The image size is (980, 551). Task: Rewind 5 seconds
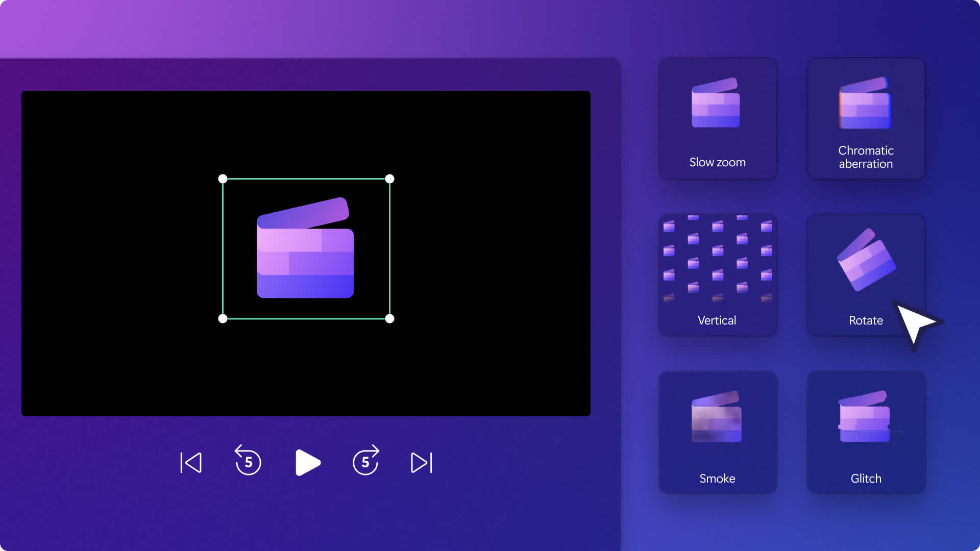pos(248,460)
